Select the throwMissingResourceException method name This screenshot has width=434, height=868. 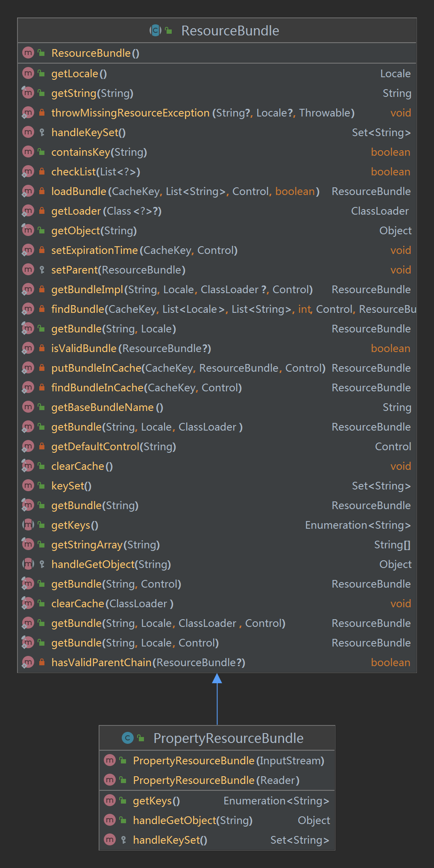(x=130, y=113)
